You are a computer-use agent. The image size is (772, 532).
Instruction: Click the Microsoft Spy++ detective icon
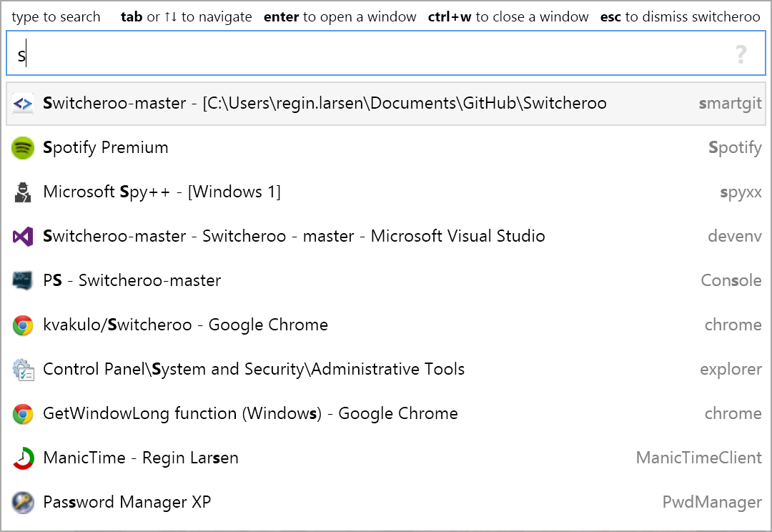[23, 192]
